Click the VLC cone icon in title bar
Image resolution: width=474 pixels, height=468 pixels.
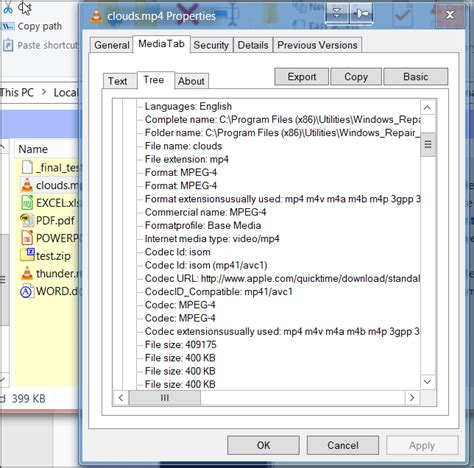point(96,16)
